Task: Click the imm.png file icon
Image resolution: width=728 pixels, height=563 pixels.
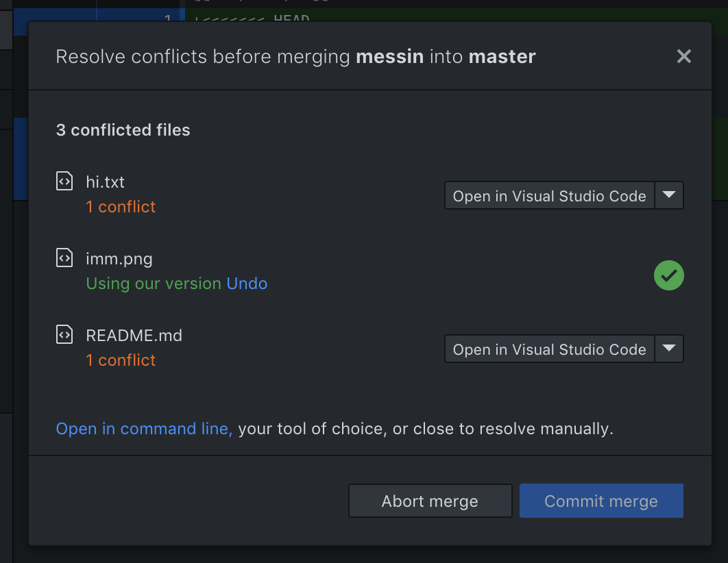Action: (64, 258)
